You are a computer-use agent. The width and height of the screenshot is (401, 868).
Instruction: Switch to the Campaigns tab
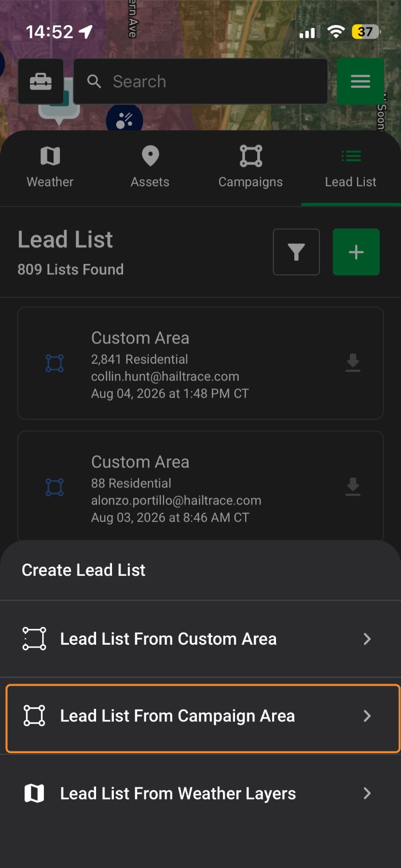click(x=250, y=167)
